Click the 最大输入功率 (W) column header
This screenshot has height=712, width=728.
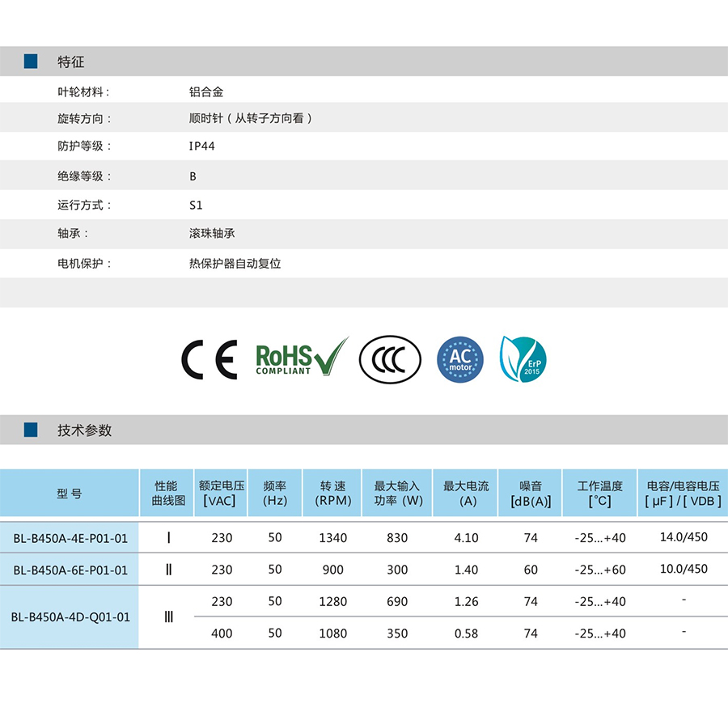(397, 494)
